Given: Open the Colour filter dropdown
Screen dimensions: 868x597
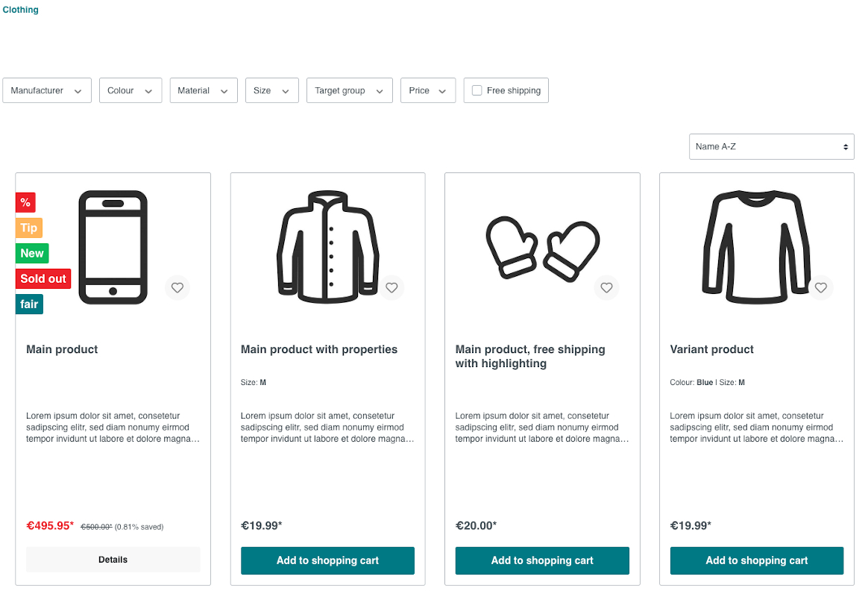Looking at the screenshot, I should 130,90.
